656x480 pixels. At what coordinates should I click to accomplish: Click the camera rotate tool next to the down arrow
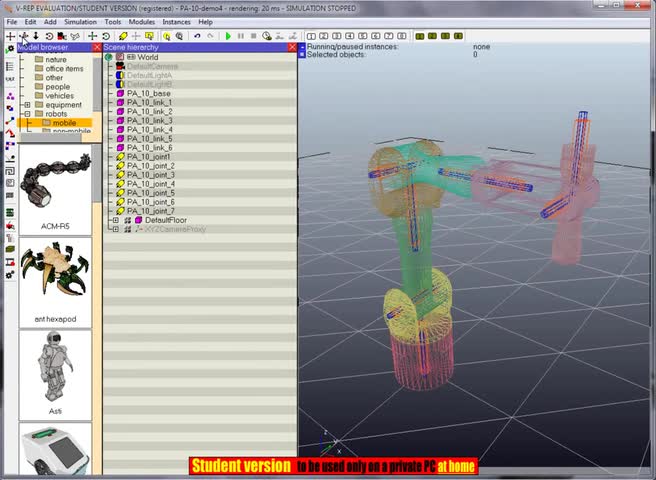pos(49,36)
